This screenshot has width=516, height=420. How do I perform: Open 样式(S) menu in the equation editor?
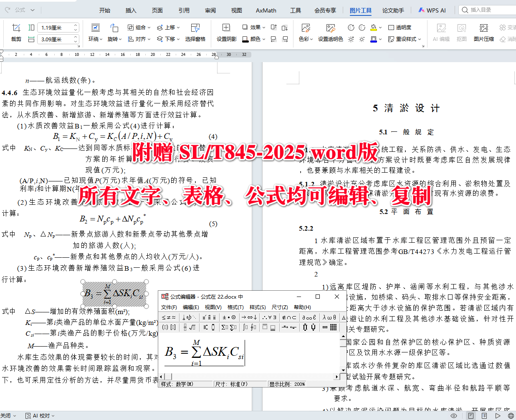pyautogui.click(x=258, y=307)
